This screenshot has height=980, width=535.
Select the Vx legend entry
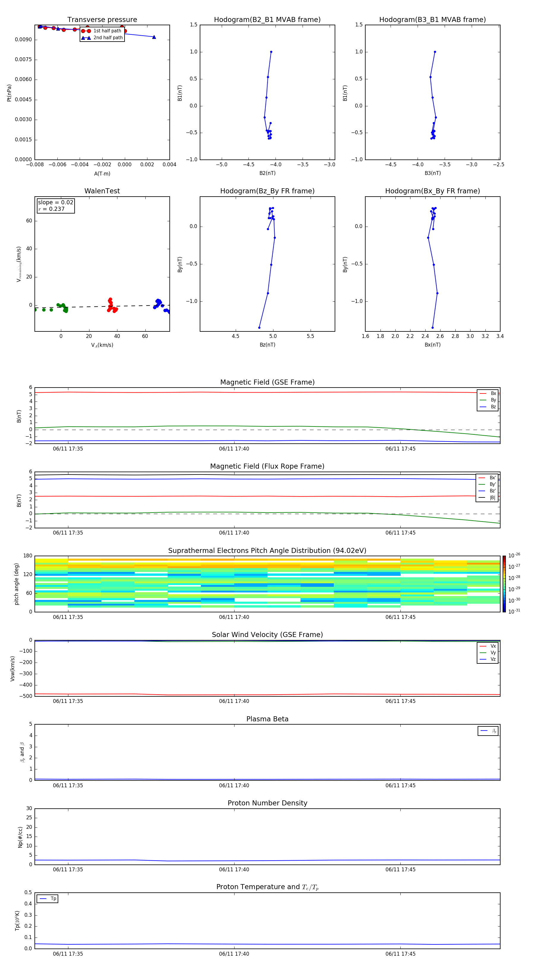(488, 646)
